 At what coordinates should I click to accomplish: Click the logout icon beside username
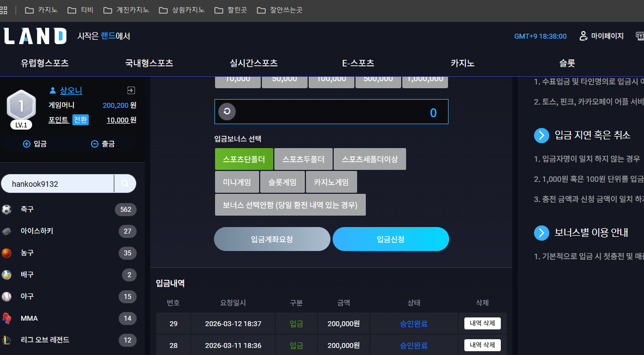(131, 90)
